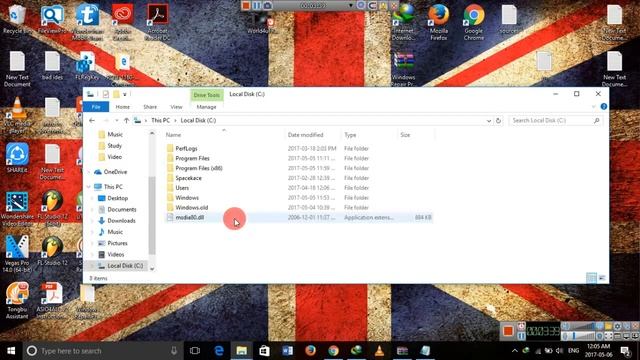Open the File ribbon tab
The image size is (640, 360).
(96, 107)
